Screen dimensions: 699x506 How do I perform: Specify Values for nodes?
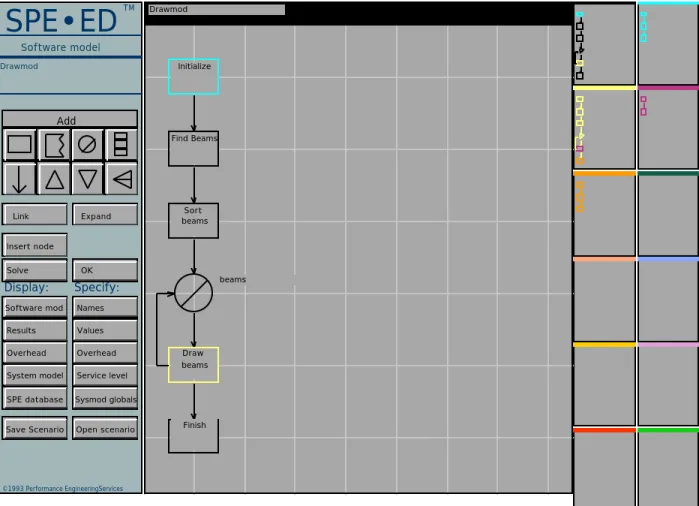105,330
